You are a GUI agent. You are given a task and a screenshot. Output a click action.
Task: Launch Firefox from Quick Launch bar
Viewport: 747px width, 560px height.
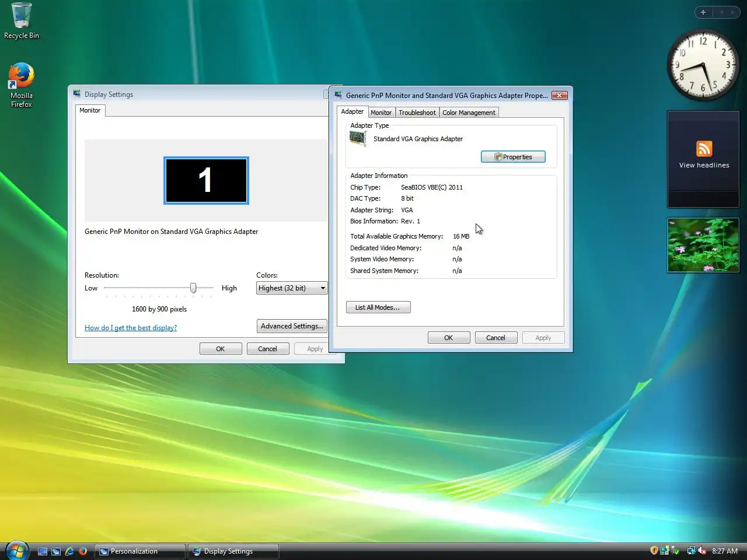(x=83, y=551)
